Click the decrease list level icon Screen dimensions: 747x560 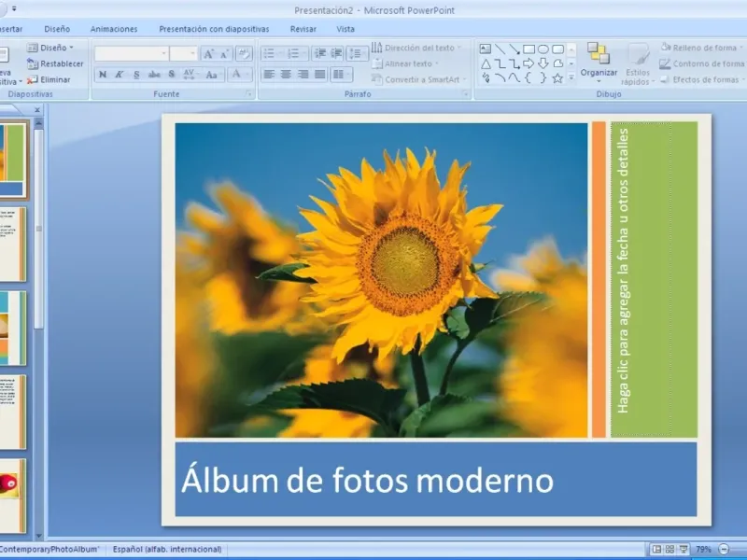[319, 53]
